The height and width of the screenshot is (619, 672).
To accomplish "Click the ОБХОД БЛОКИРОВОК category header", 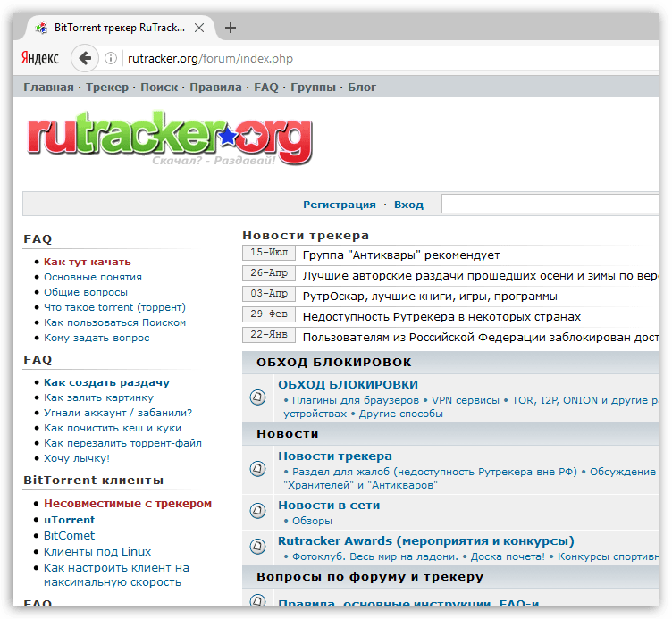I will [334, 363].
